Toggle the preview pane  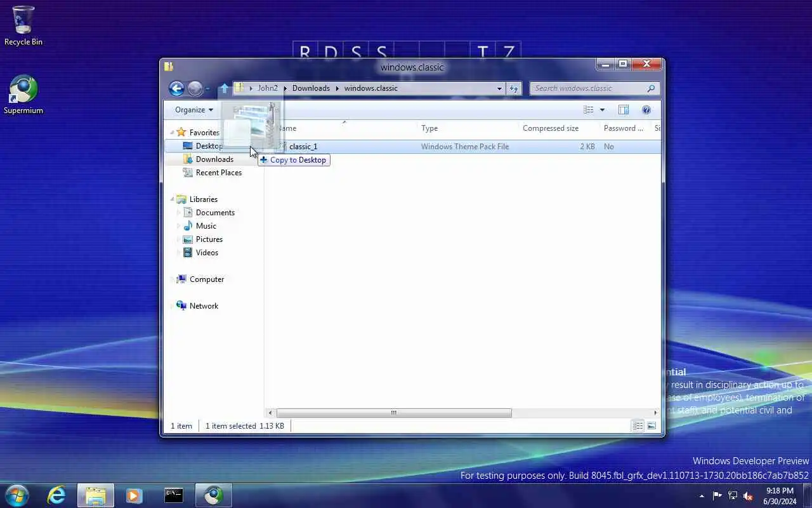[624, 110]
